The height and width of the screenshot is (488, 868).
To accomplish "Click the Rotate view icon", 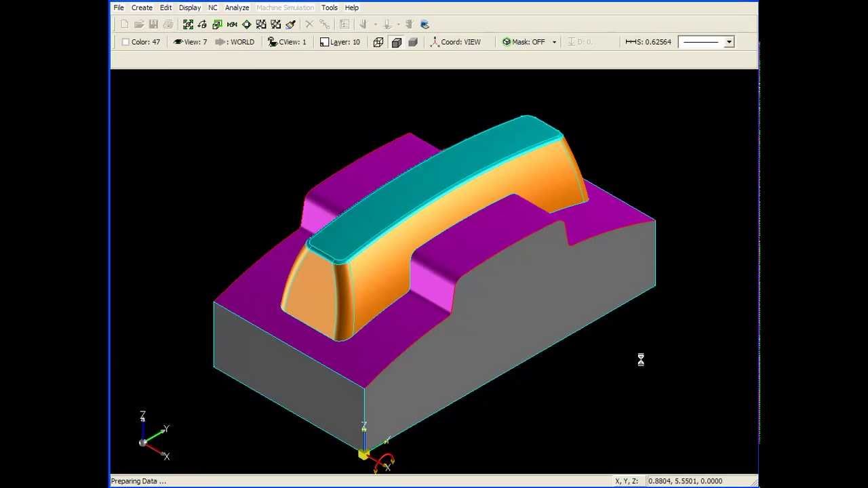I will 202,24.
